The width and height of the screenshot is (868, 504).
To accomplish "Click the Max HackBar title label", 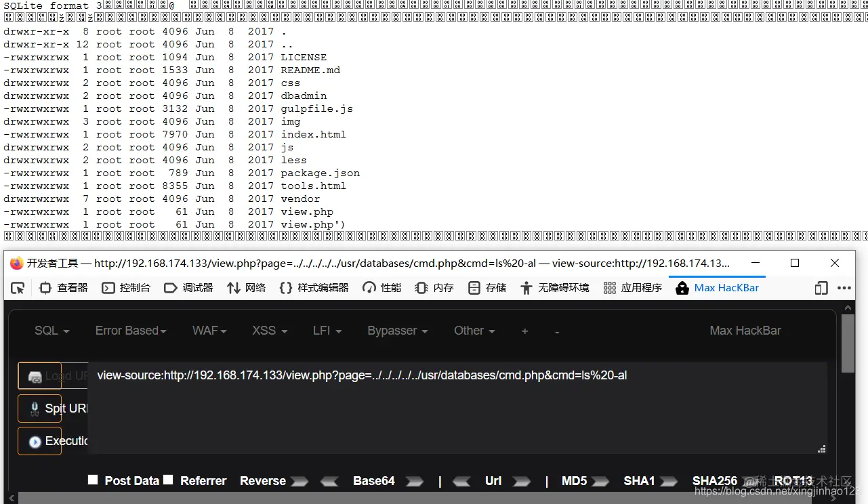I will click(745, 331).
